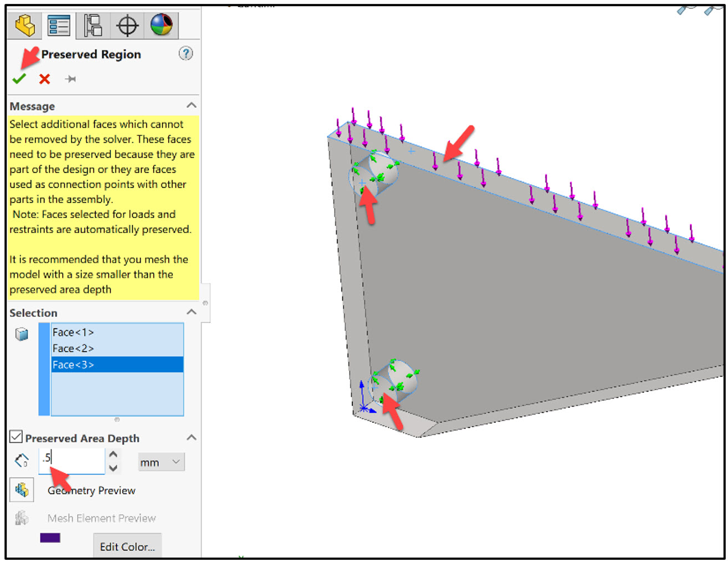The image size is (728, 561).
Task: Pin the Preserved Region PropertyManager
Action: [70, 79]
